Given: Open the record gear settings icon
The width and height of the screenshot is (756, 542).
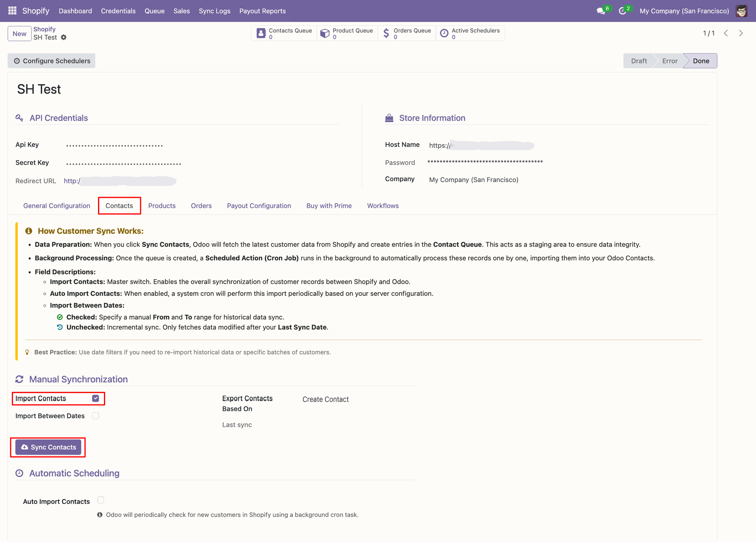Looking at the screenshot, I should coord(64,37).
